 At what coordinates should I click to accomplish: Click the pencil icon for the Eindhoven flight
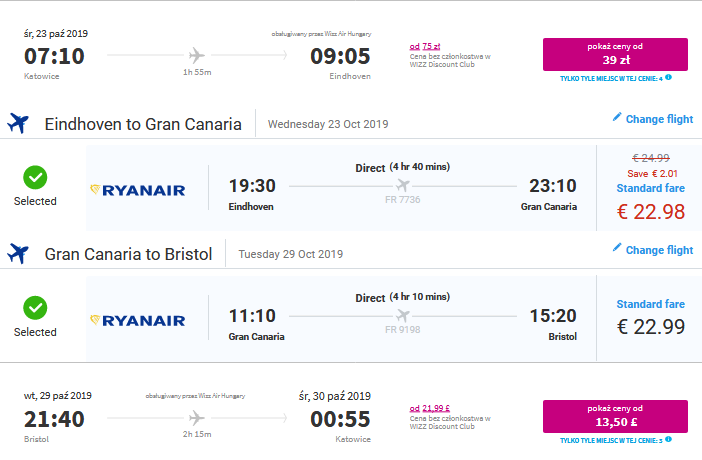point(617,117)
